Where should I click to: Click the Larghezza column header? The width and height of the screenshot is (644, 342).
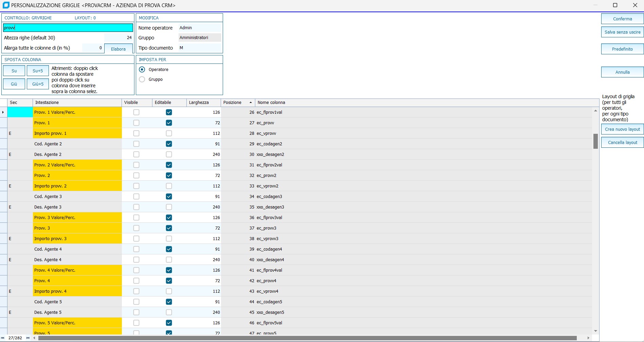click(x=203, y=103)
